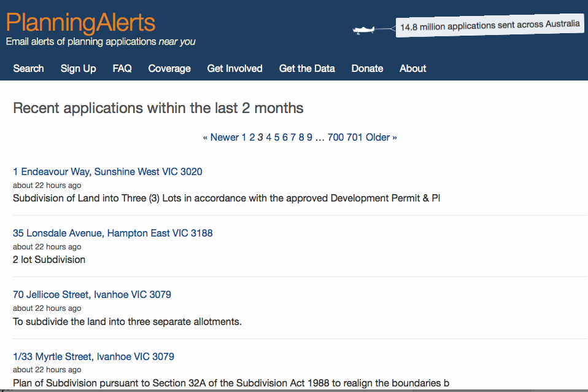Click the '14.8 million applications sent' banner
This screenshot has width=588, height=392.
[x=490, y=26]
